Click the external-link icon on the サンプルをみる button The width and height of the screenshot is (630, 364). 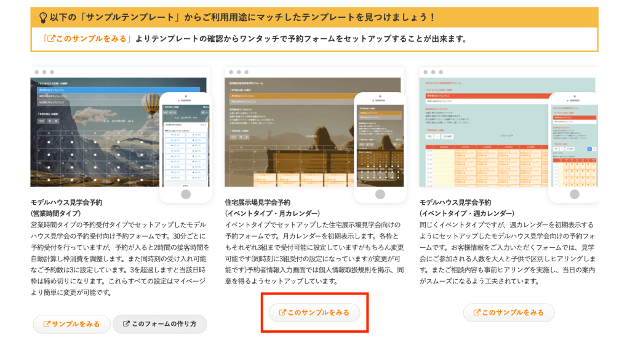pos(46,324)
